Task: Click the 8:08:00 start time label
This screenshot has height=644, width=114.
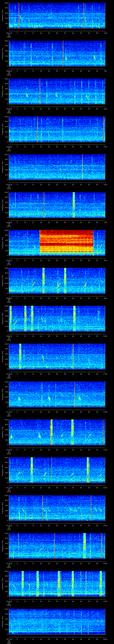Action: click(9, 298)
